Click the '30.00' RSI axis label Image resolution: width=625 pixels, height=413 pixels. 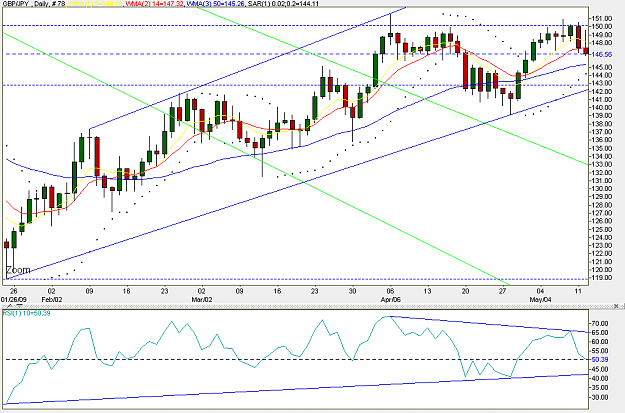tap(600, 397)
